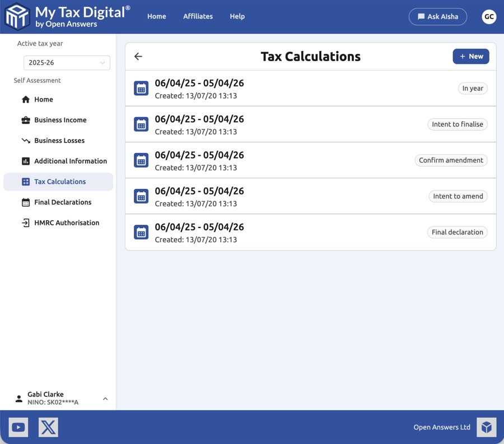
Task: Click the Final declaration status pill
Action: click(457, 232)
